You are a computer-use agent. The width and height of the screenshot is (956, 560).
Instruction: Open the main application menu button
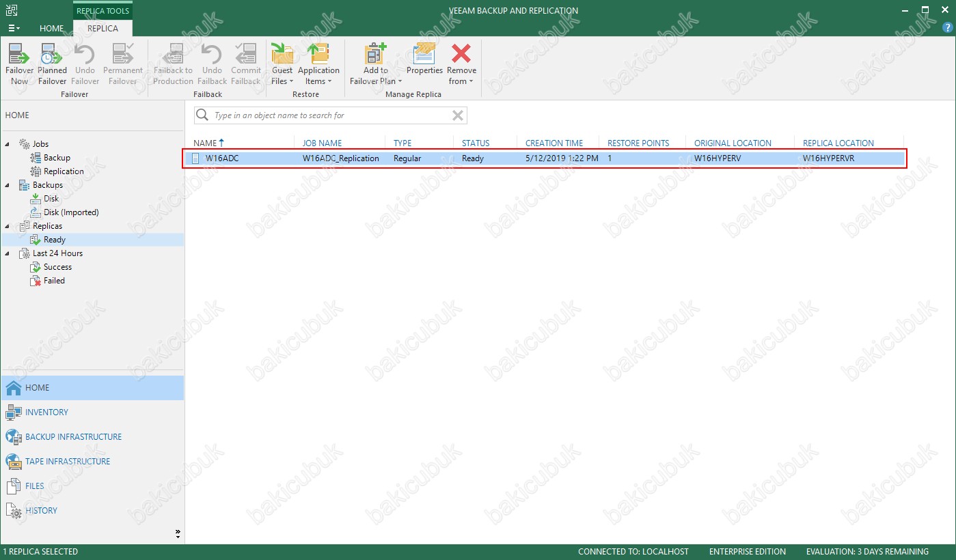coord(14,28)
